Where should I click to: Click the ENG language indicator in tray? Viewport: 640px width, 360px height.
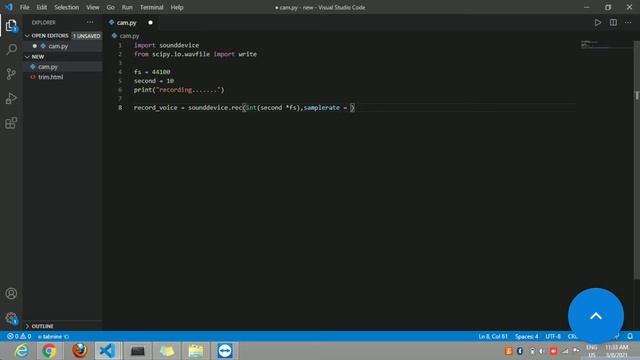point(591,351)
